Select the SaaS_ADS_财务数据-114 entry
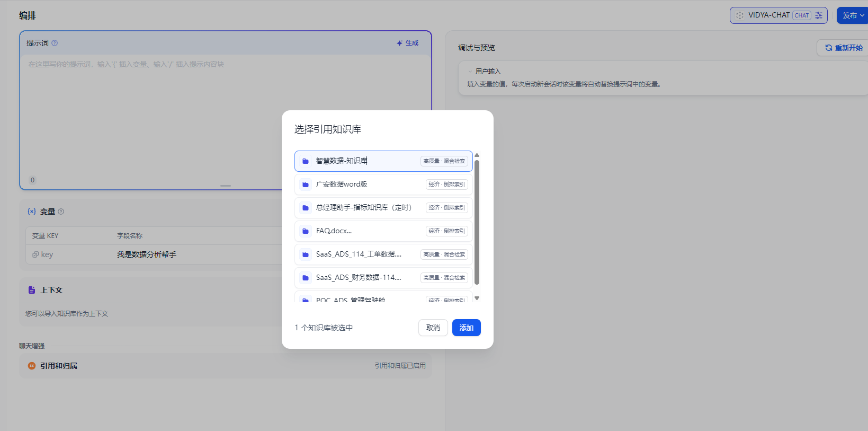868x431 pixels. (x=383, y=278)
